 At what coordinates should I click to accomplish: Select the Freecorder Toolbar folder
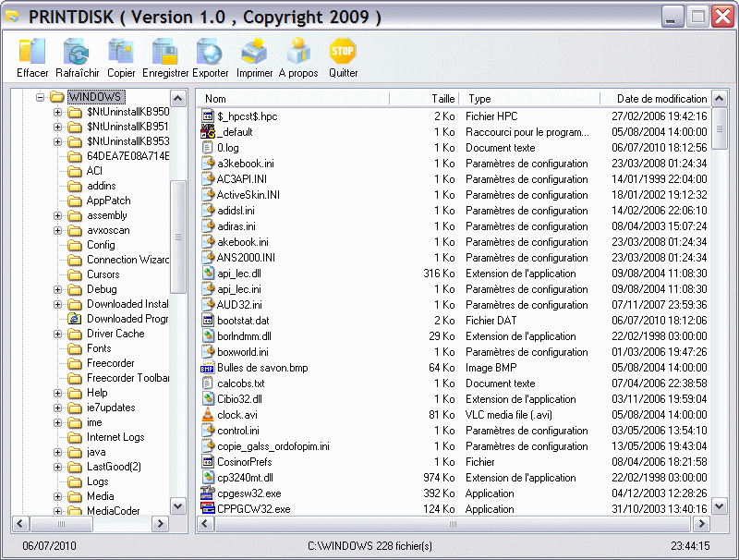click(x=127, y=378)
